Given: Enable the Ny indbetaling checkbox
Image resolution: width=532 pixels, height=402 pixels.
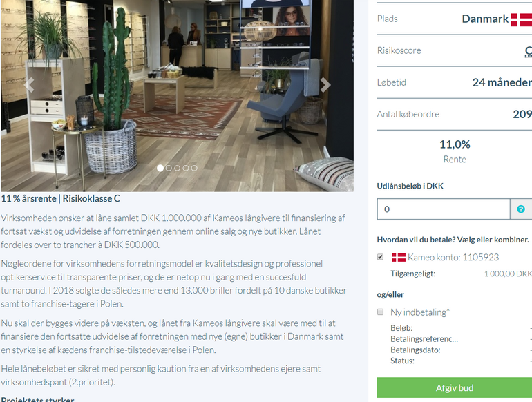Looking at the screenshot, I should coord(380,312).
